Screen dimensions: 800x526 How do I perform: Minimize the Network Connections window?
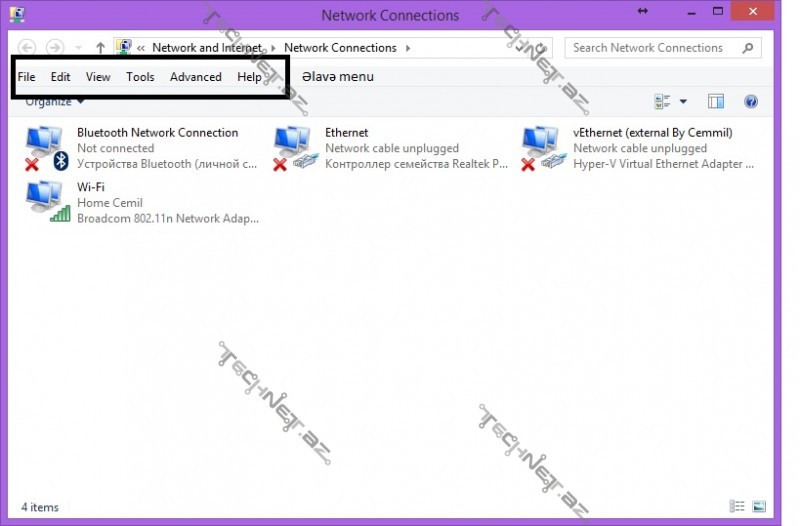point(691,12)
